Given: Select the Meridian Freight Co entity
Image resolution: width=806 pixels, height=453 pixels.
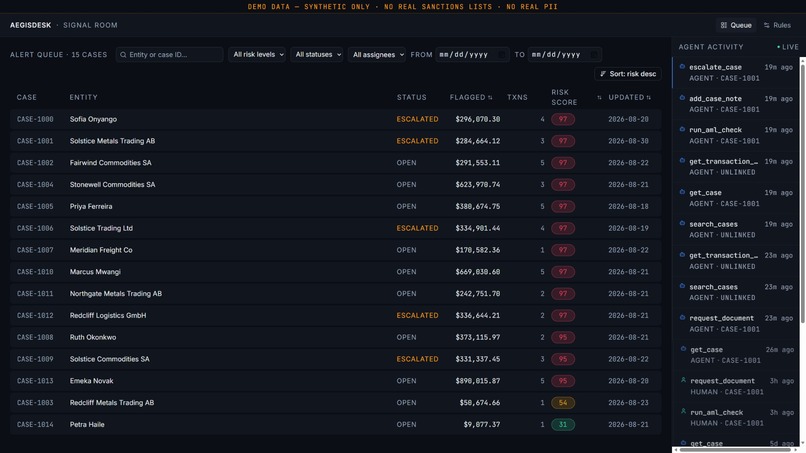Looking at the screenshot, I should point(101,250).
